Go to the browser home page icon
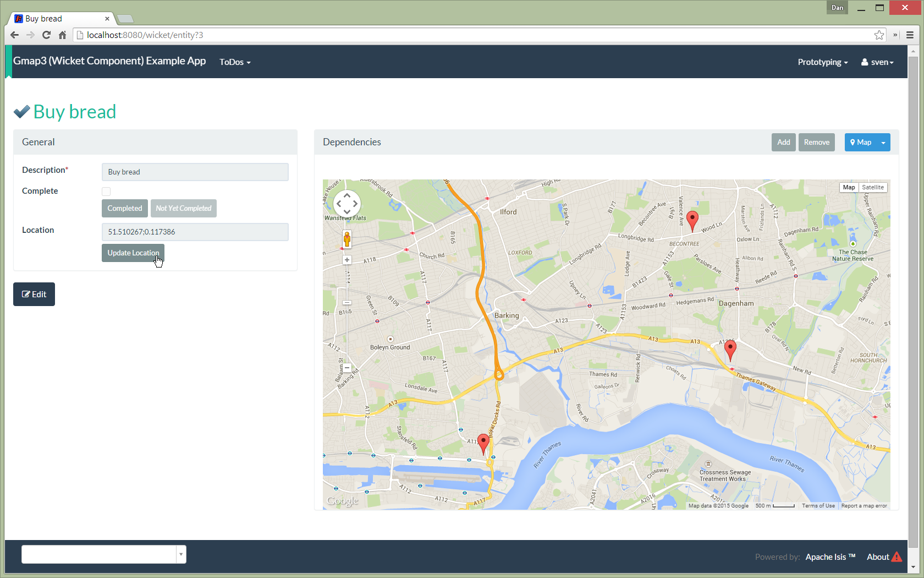Image resolution: width=924 pixels, height=578 pixels. point(62,35)
